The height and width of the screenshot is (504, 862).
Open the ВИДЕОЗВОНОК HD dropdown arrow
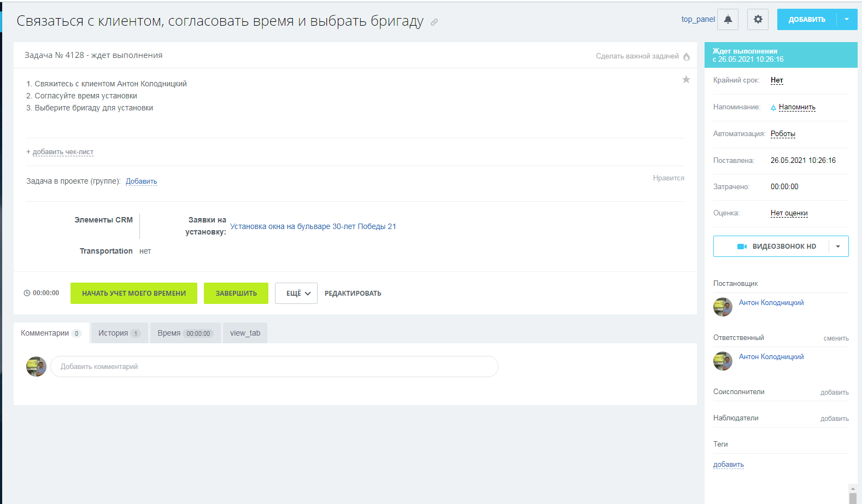pos(838,247)
